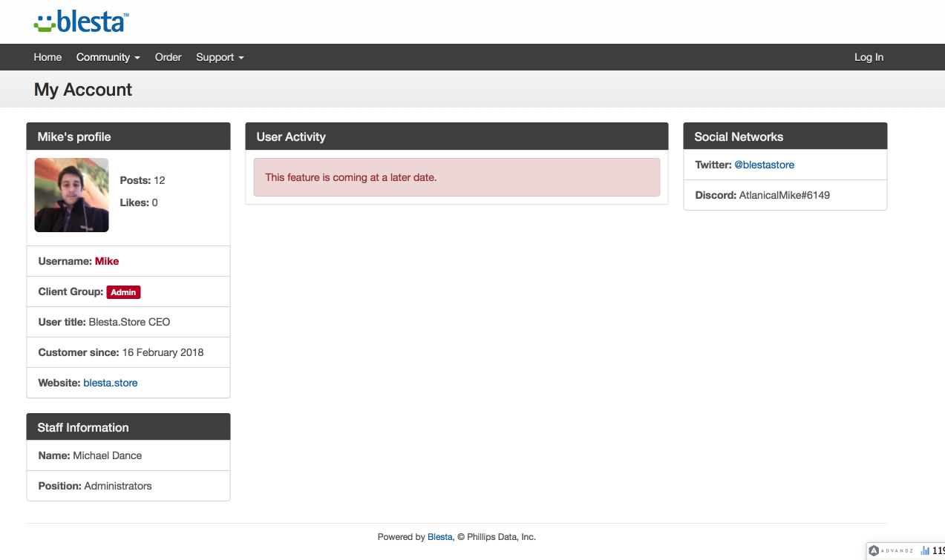Image resolution: width=945 pixels, height=560 pixels.
Task: Click the staff name Michael Dance
Action: 107,455
